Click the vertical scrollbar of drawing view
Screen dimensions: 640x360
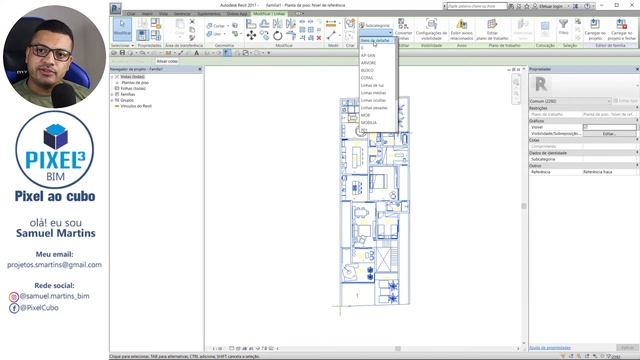point(524,206)
